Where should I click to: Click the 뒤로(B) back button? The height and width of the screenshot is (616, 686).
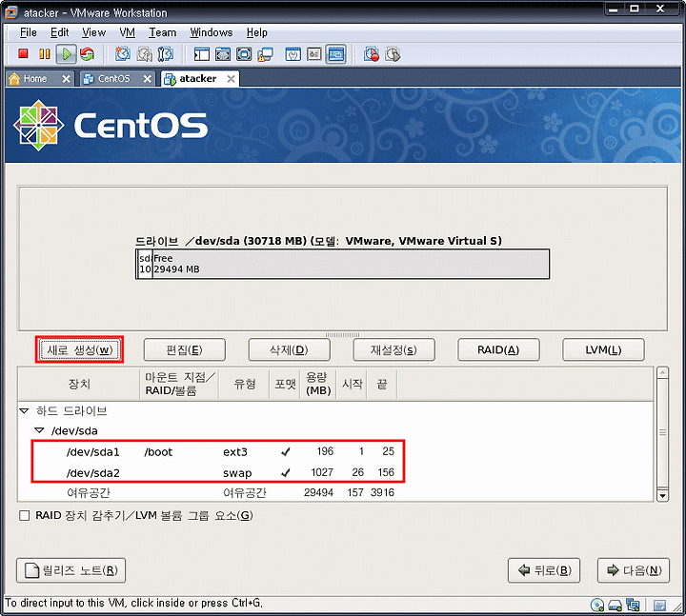544,570
